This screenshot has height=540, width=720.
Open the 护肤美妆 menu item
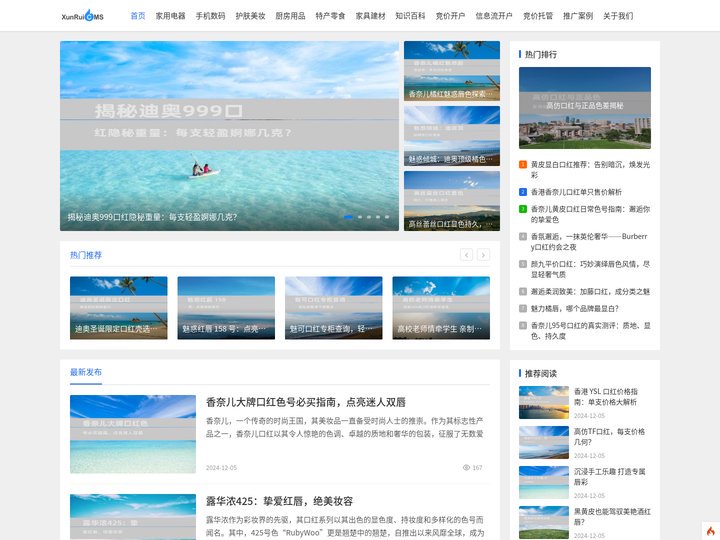[250, 16]
